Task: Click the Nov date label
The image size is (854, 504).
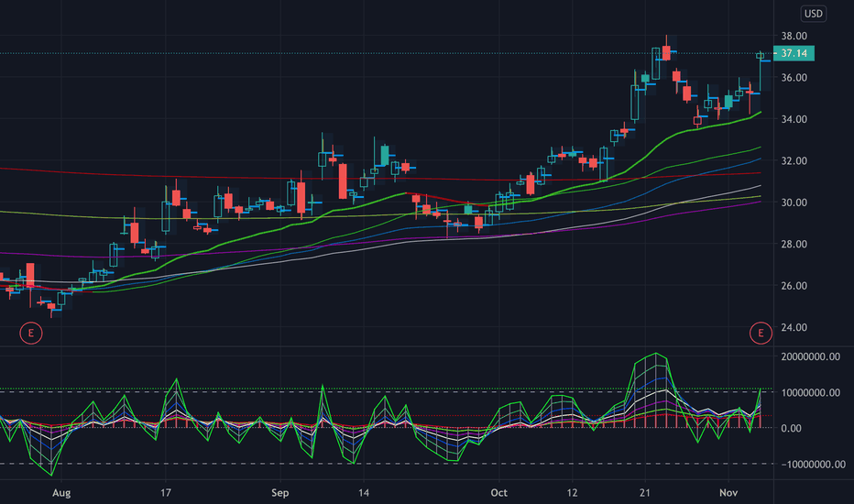Action: 728,493
